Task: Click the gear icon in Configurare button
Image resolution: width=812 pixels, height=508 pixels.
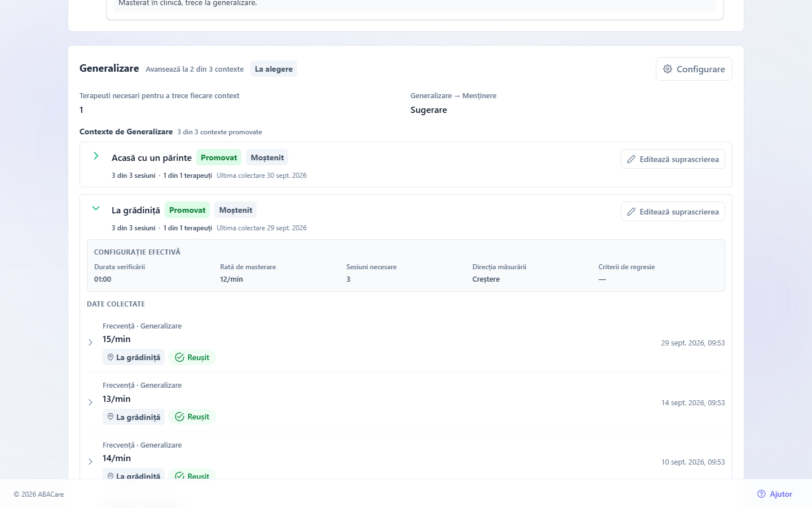Action: pyautogui.click(x=668, y=69)
